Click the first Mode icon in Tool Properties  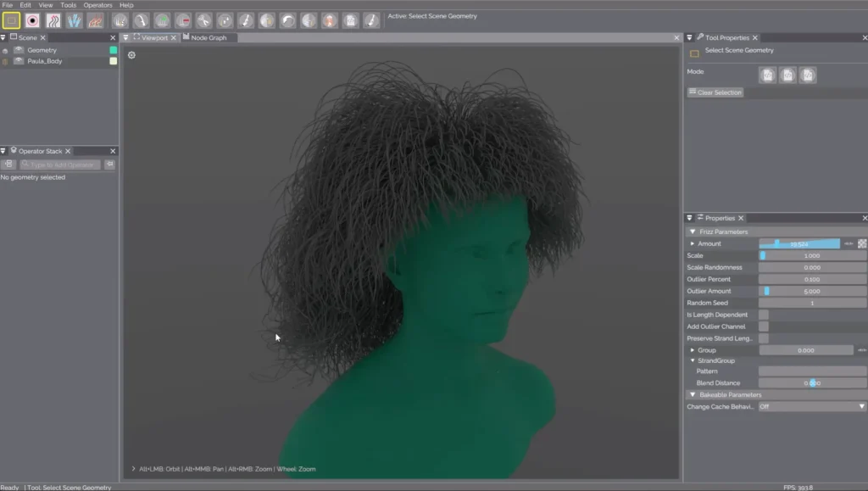point(767,75)
